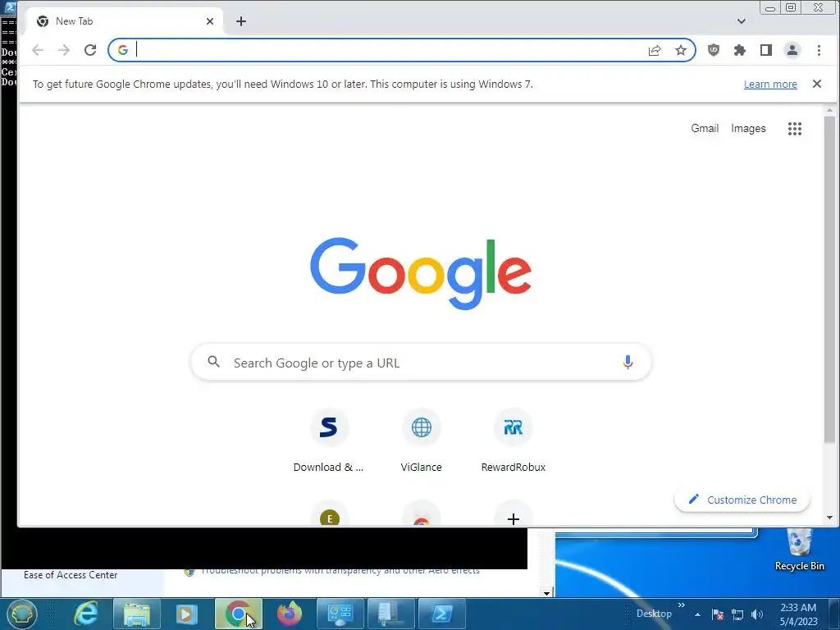This screenshot has height=630, width=840.
Task: Open the server manager taskbar icon
Action: pos(391,614)
